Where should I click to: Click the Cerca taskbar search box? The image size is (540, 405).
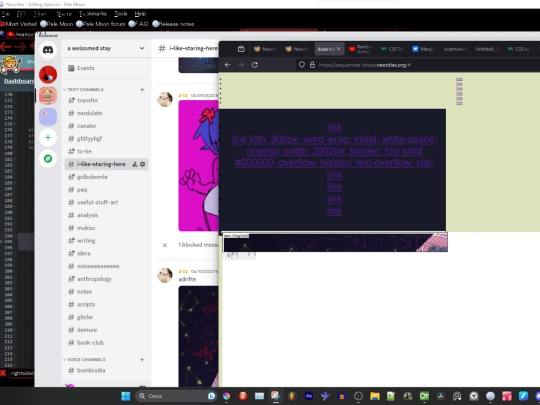[x=176, y=396]
